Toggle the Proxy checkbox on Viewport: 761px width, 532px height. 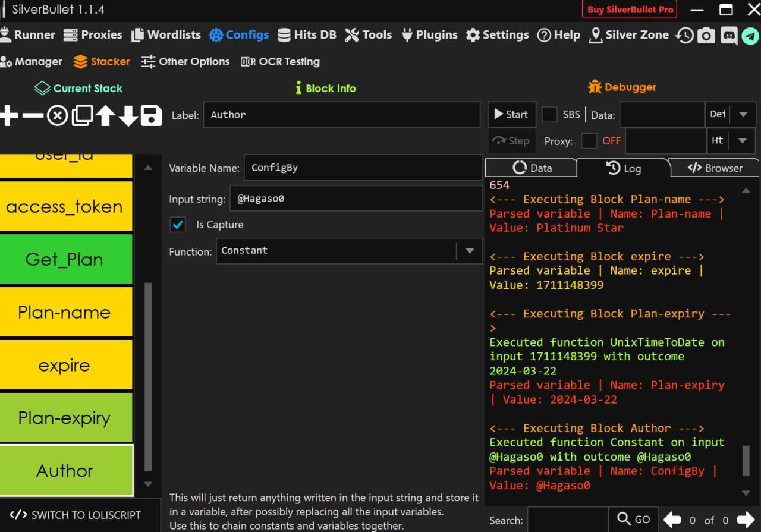pyautogui.click(x=589, y=141)
